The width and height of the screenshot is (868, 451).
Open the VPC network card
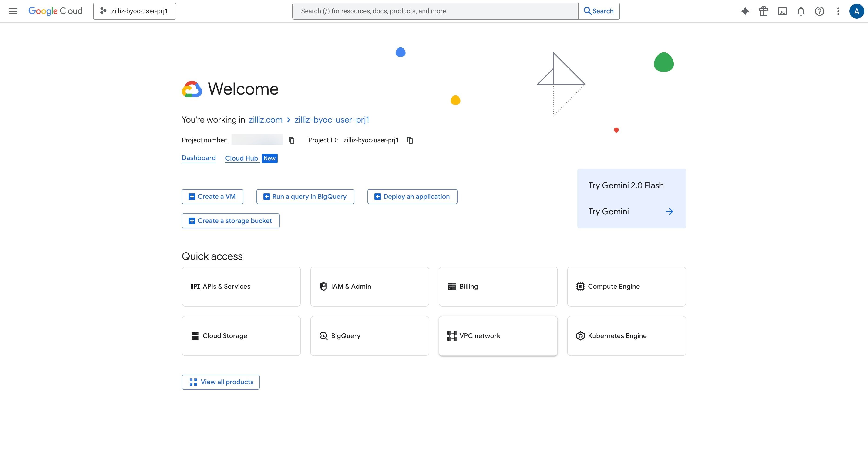(x=498, y=336)
